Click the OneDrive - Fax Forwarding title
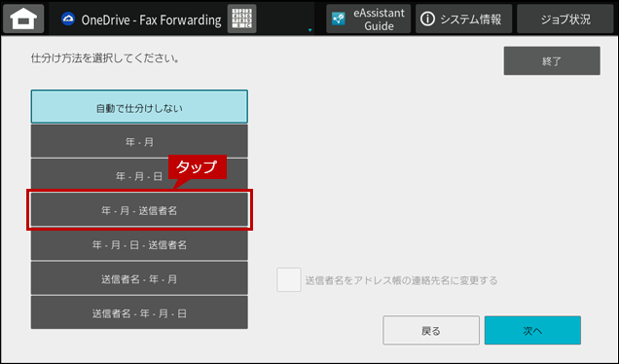The height and width of the screenshot is (364, 619). coord(151,19)
